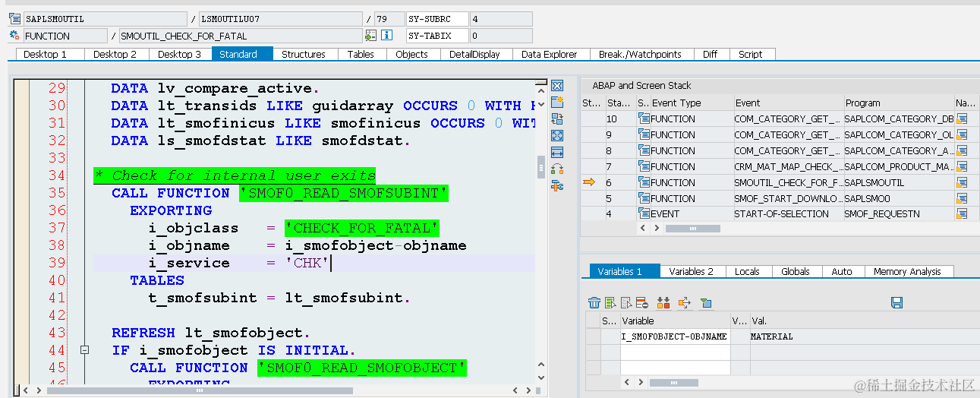
Task: Click source line 39 with 'CHK'
Action: click(x=314, y=263)
